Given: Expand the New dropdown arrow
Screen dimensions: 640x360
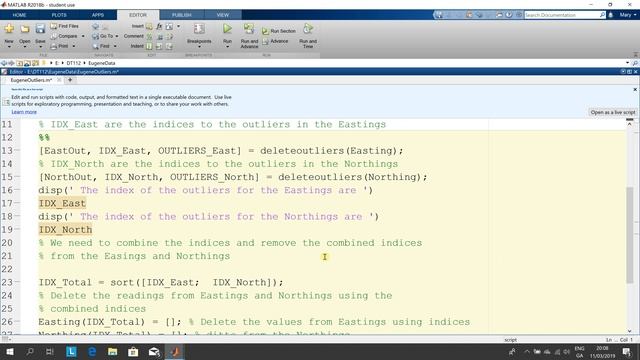Looking at the screenshot, I should point(9,47).
